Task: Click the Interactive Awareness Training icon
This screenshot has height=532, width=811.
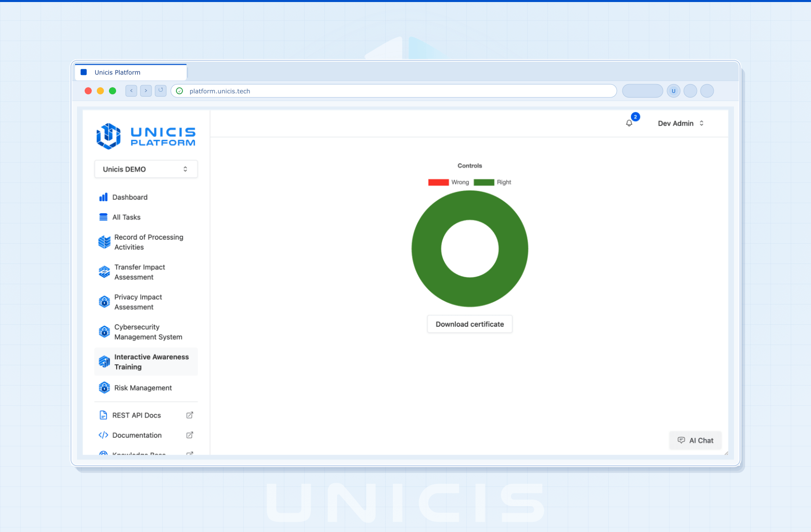Action: point(104,362)
